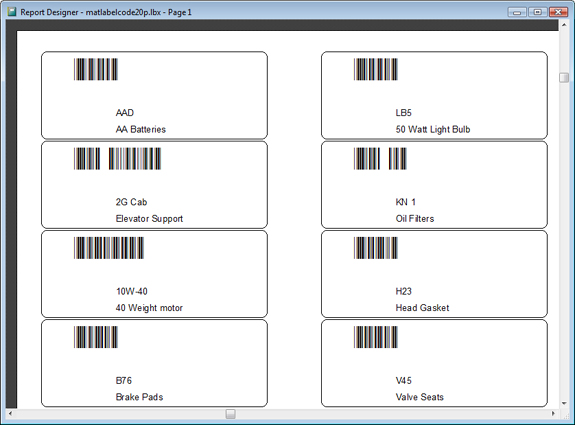Click the 'LB5' code text
Viewport: 575px width, 425px height.
pos(403,113)
